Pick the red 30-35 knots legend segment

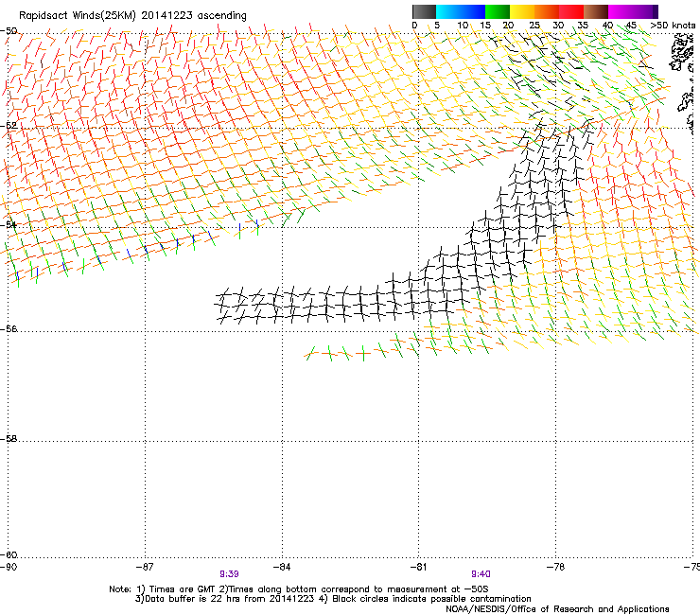571,11
